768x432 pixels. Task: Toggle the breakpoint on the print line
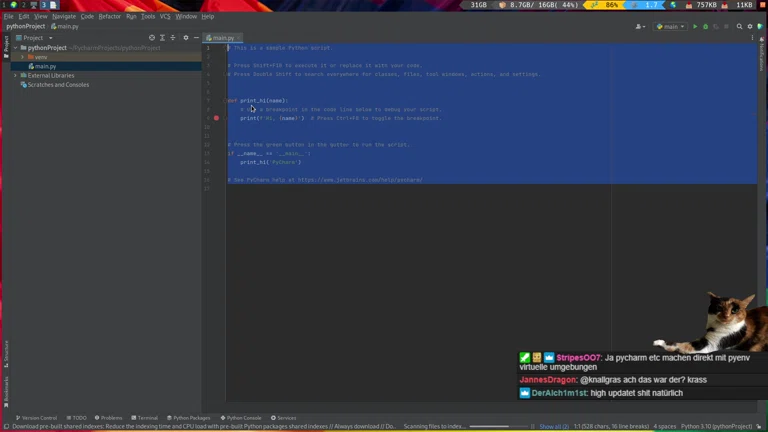click(216, 118)
